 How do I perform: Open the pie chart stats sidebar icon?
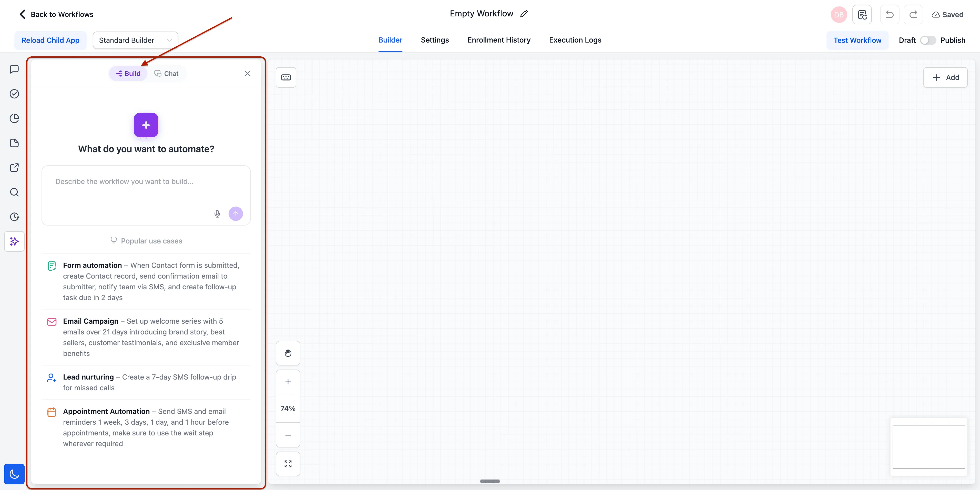(14, 118)
